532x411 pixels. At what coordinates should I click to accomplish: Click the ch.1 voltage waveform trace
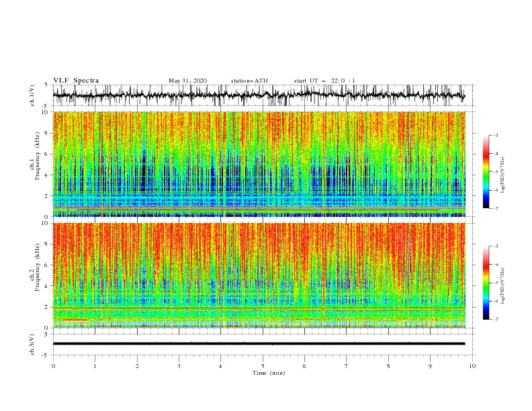point(259,95)
